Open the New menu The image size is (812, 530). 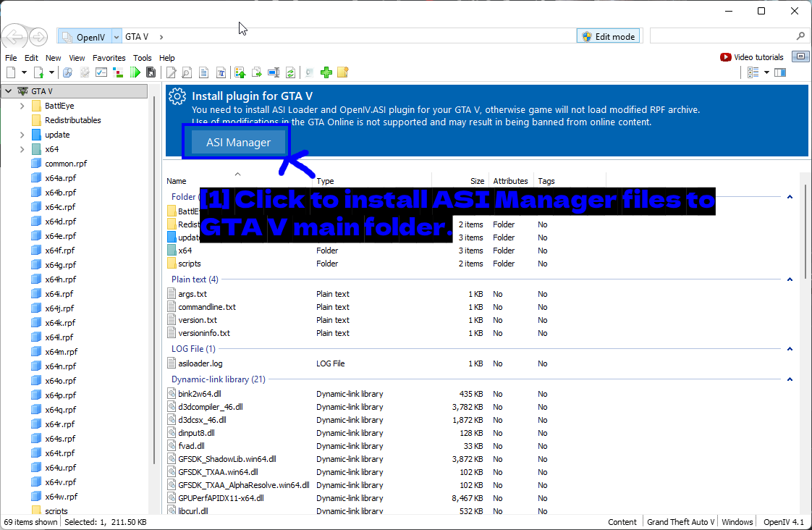[x=53, y=58]
